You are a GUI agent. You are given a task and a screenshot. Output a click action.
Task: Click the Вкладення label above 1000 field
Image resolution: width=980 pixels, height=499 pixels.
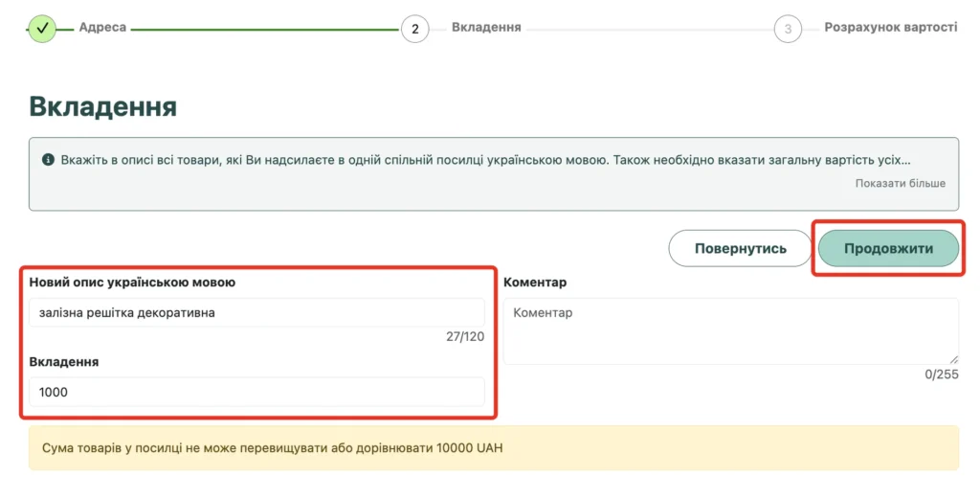[x=64, y=361]
